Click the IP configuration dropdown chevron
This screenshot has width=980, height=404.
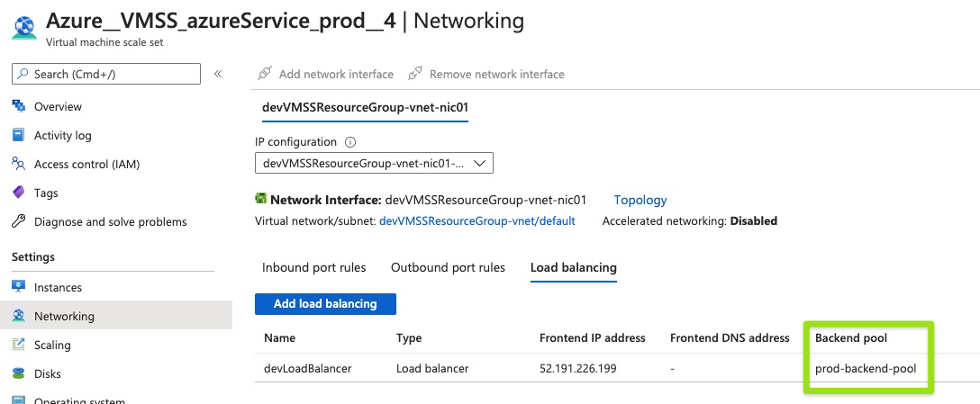pos(480,163)
